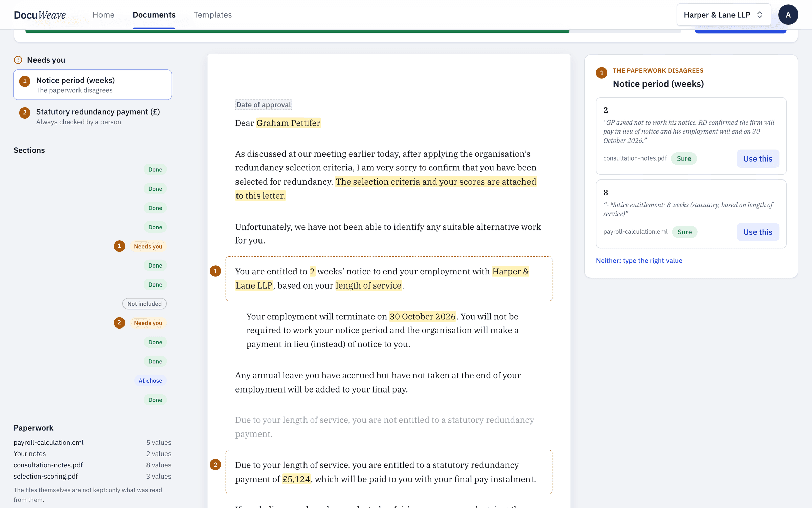Click the DocuWeave logo
This screenshot has width=812, height=508.
click(x=40, y=15)
